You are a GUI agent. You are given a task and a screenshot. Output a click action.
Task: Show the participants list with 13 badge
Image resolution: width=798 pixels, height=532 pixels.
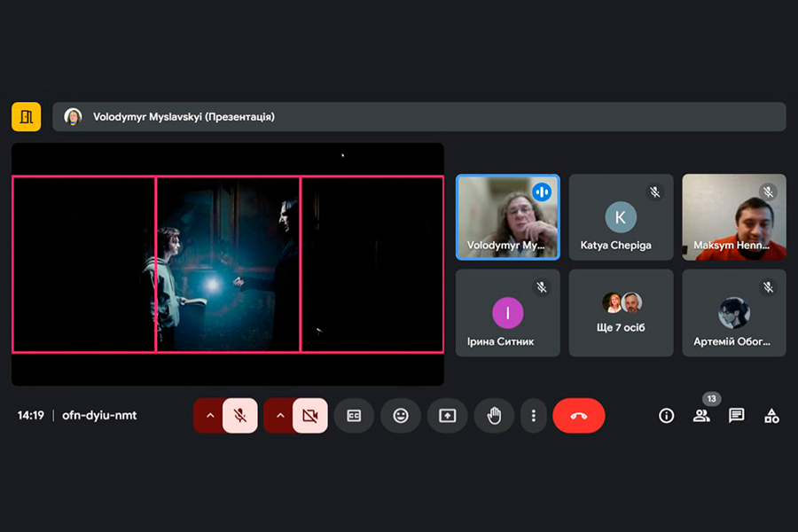pyautogui.click(x=701, y=415)
